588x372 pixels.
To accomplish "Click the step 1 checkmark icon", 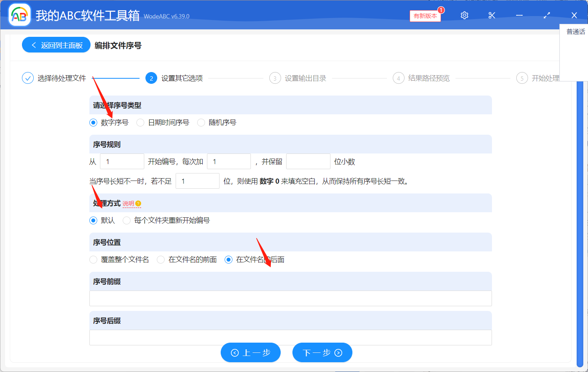I will (27, 78).
